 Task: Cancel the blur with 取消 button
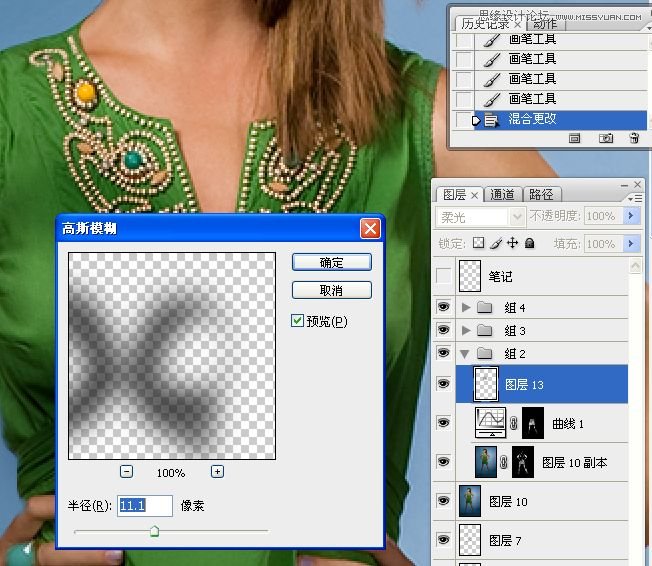coord(331,290)
